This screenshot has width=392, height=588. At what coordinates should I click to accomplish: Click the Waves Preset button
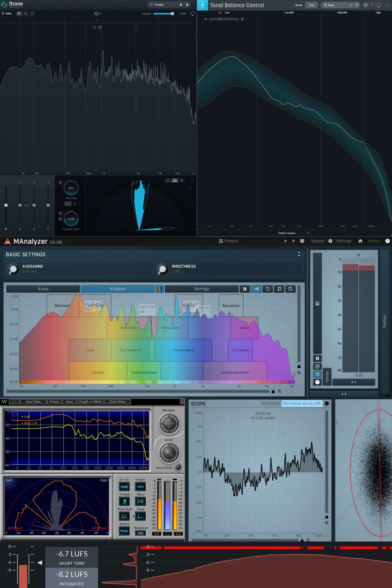coord(54,401)
